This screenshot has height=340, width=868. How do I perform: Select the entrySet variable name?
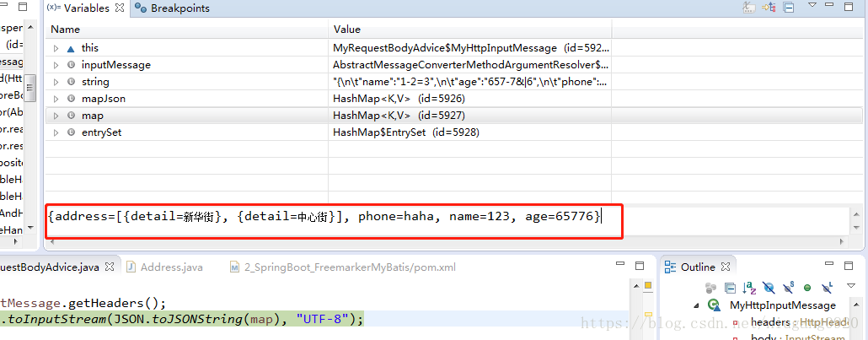tap(101, 133)
